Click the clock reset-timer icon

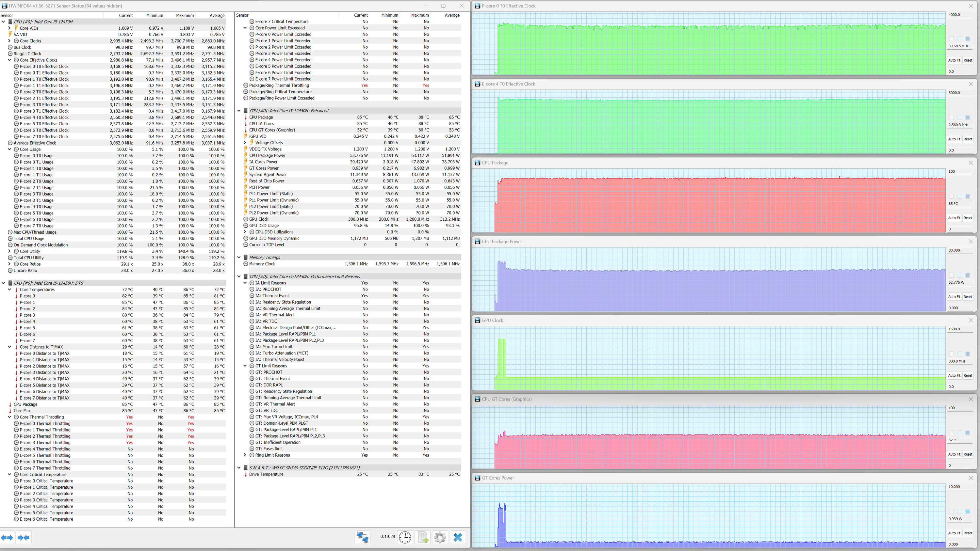405,537
